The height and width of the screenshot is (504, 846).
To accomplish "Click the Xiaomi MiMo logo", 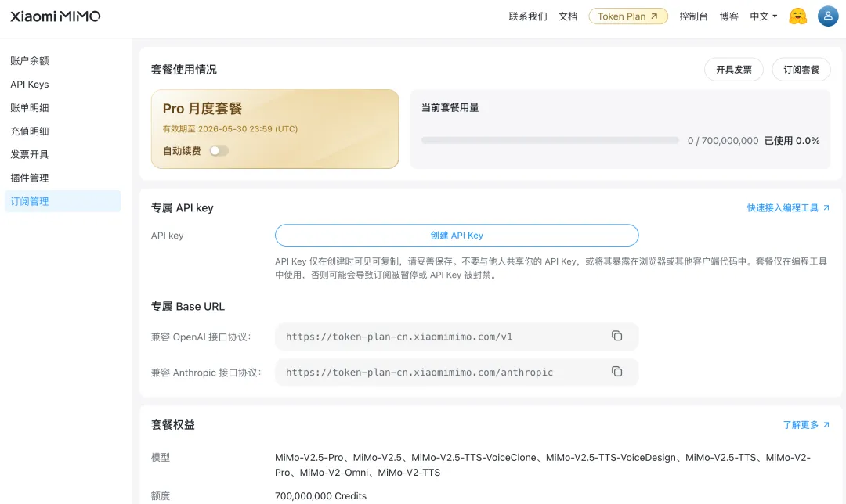I will tap(55, 16).
